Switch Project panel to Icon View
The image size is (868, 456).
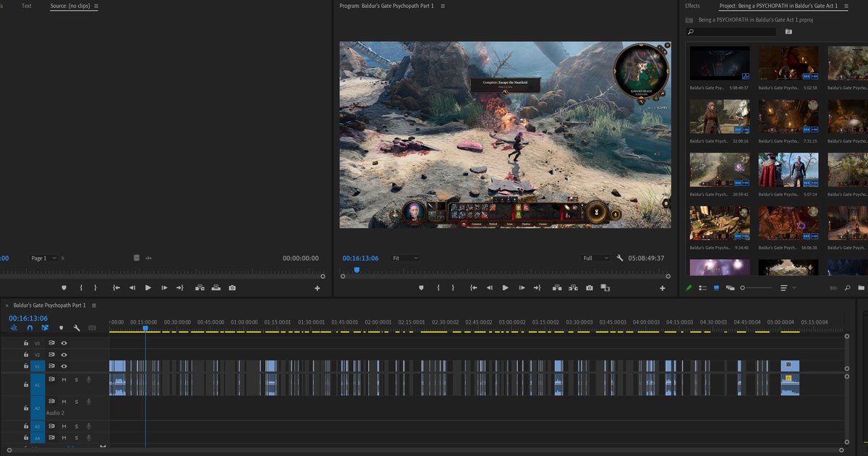coord(717,288)
